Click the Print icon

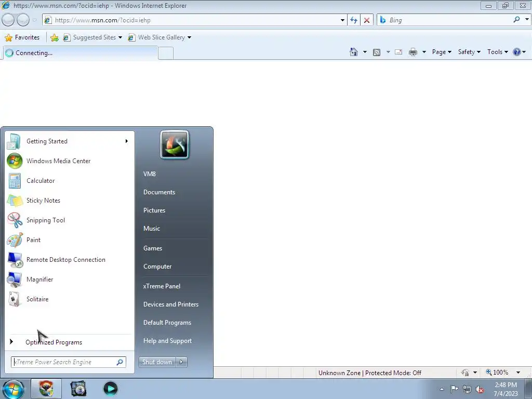(x=413, y=52)
